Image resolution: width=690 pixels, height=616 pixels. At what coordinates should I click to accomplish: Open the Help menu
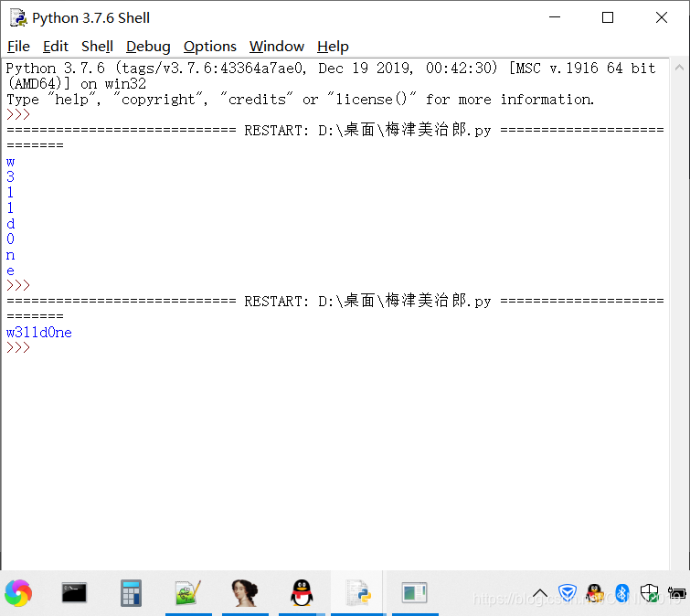coord(333,47)
